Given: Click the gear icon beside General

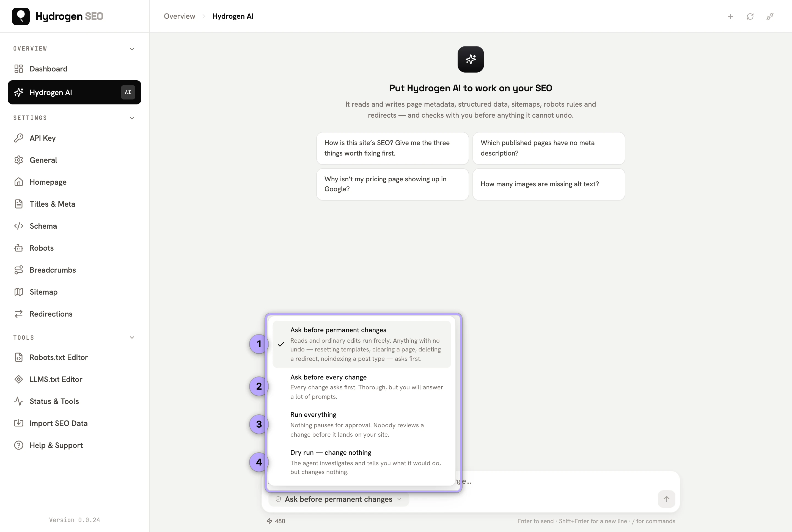Looking at the screenshot, I should point(19,160).
